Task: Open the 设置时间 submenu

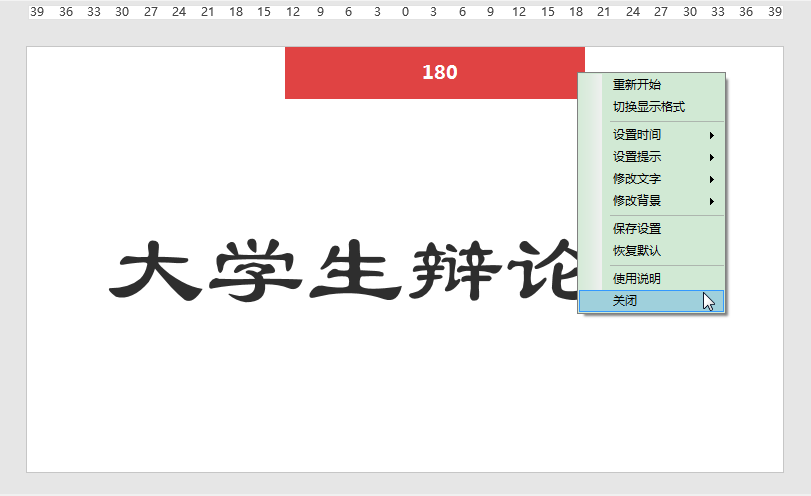Action: [651, 135]
